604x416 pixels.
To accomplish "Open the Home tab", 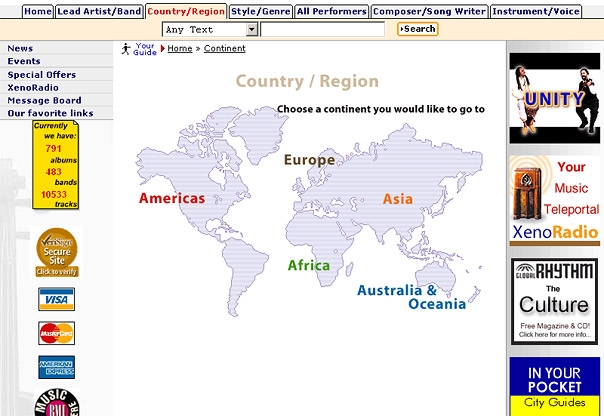I will tap(37, 11).
